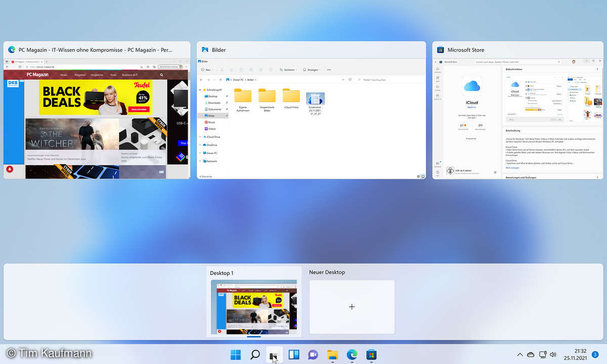
Task: Open Business & IT menu on PC Magazin
Action: (130, 75)
